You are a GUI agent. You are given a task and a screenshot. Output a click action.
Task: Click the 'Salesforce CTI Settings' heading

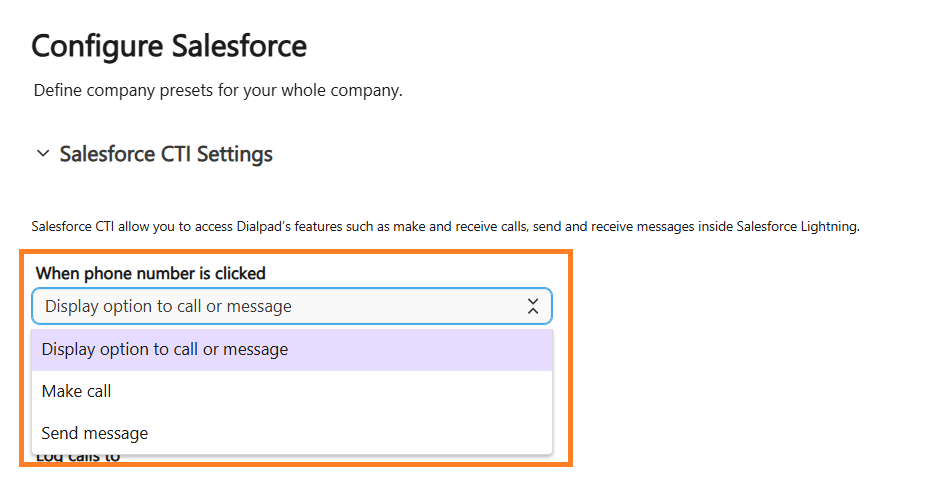pos(166,154)
